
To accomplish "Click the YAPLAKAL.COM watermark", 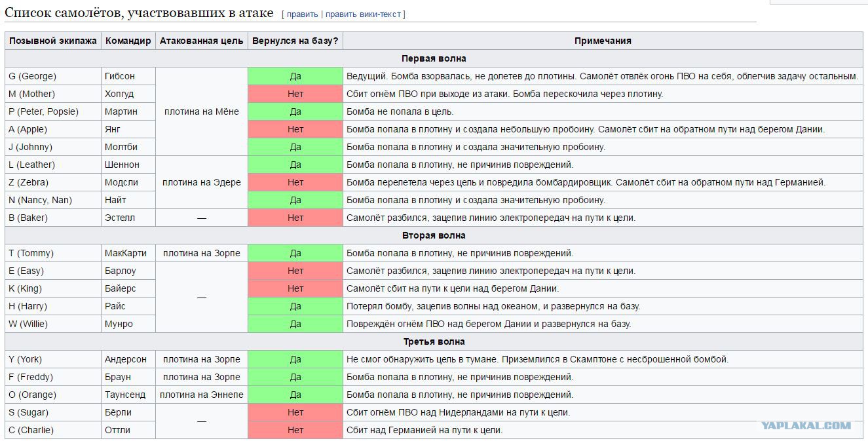I will pyautogui.click(x=806, y=425).
